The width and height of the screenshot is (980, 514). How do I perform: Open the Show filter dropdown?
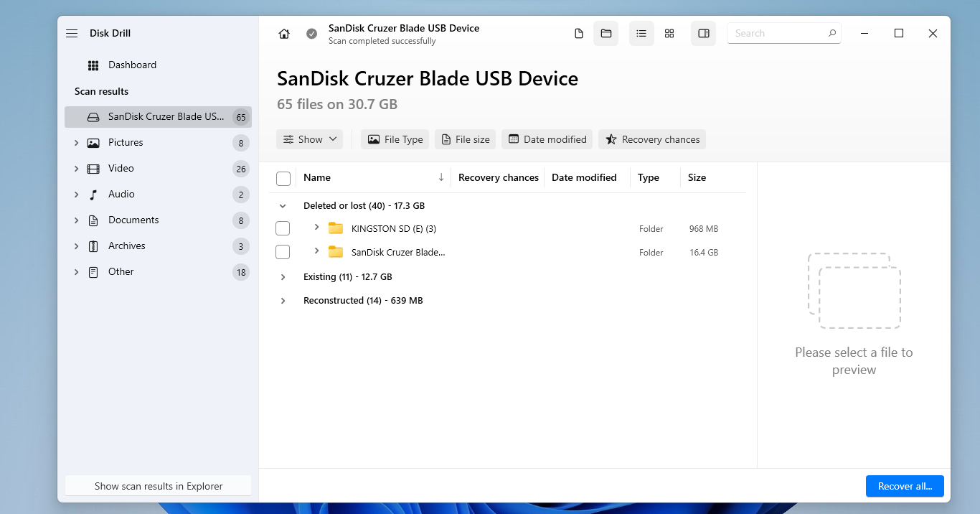pyautogui.click(x=310, y=139)
